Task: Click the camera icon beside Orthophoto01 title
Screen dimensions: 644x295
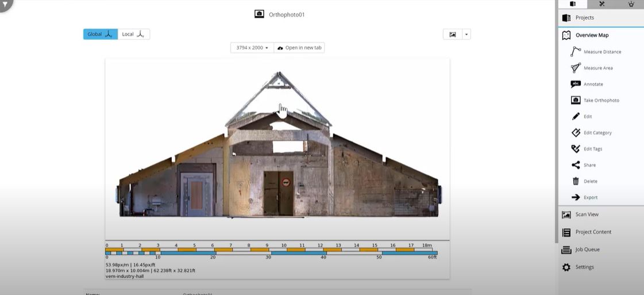Action: [x=259, y=14]
